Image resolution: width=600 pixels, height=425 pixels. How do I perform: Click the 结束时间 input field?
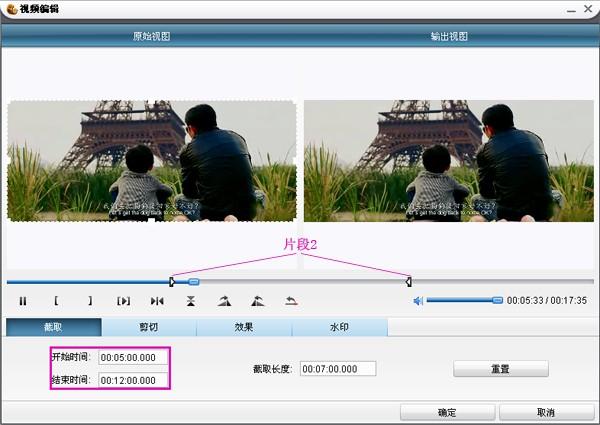click(133, 380)
